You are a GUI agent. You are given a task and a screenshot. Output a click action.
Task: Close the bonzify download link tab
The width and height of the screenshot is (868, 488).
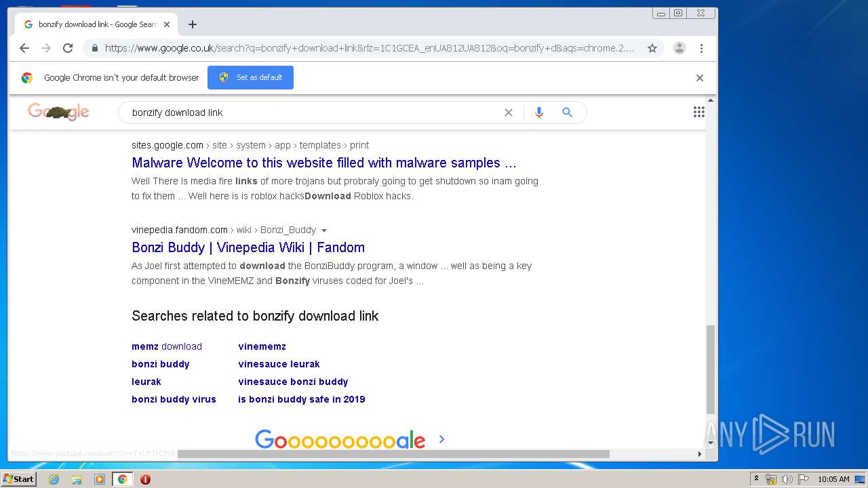pyautogui.click(x=167, y=24)
